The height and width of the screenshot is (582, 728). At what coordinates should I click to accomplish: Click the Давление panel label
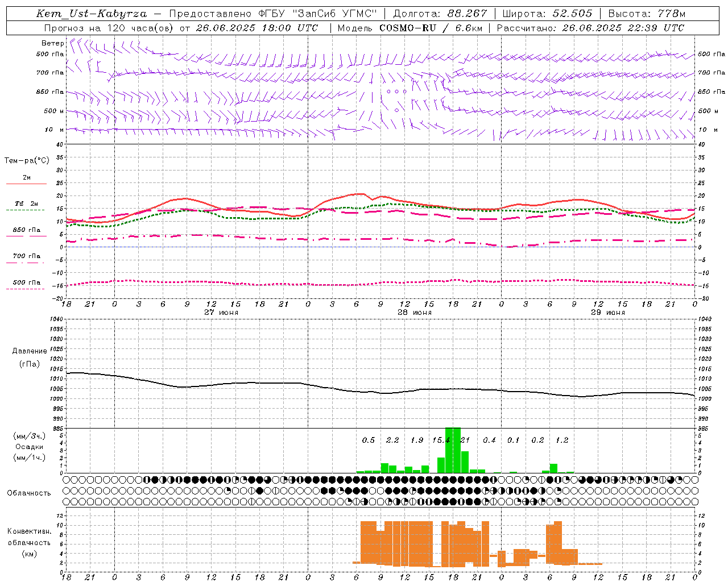pyautogui.click(x=30, y=351)
